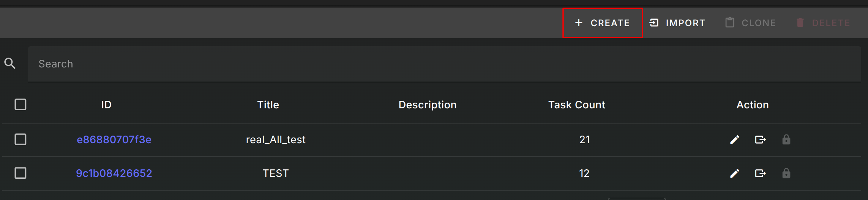
Task: Click the export icon for TEST row
Action: [760, 173]
